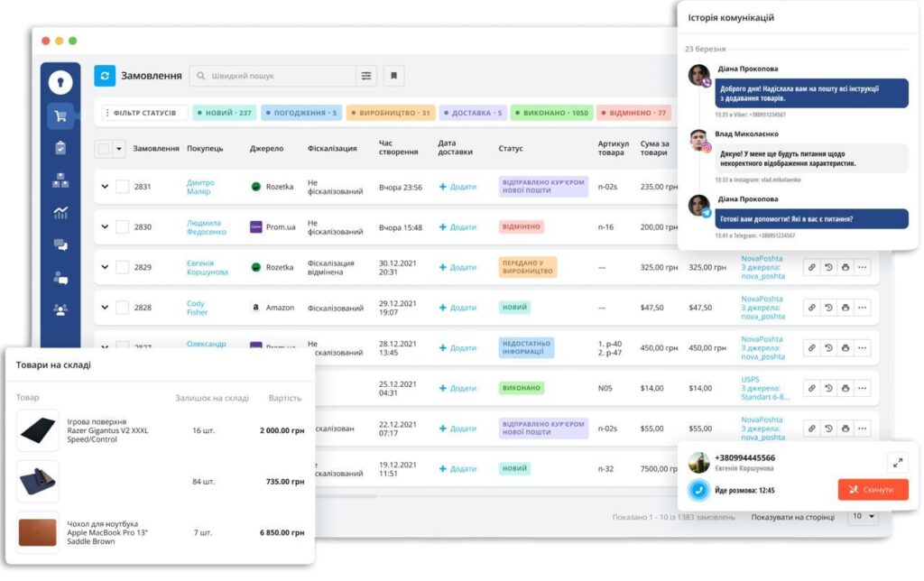
Task: Tick the checkbox for order 2830
Action: coord(122,227)
